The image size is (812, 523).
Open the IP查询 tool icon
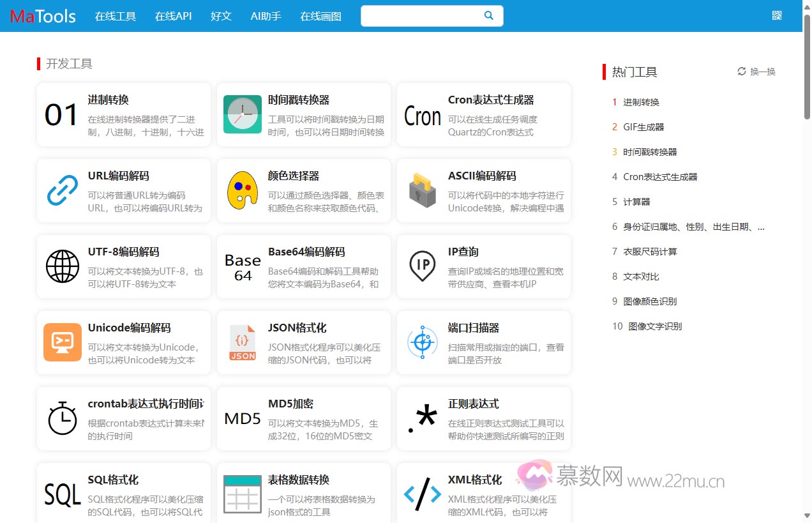(422, 266)
